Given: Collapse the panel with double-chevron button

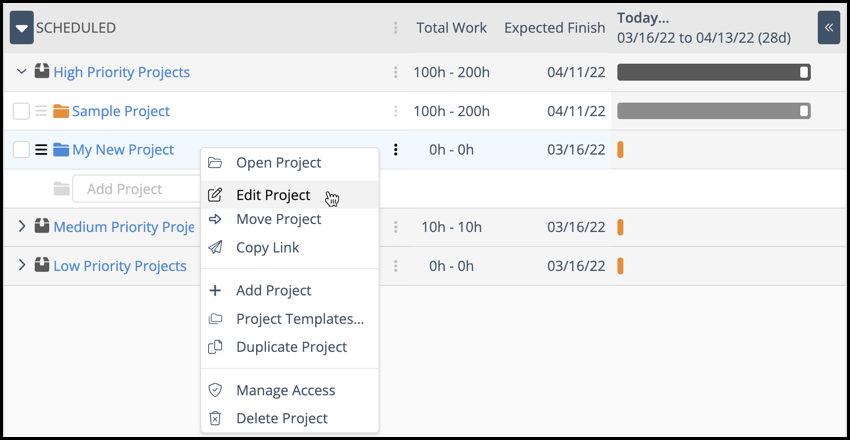Looking at the screenshot, I should tap(828, 28).
